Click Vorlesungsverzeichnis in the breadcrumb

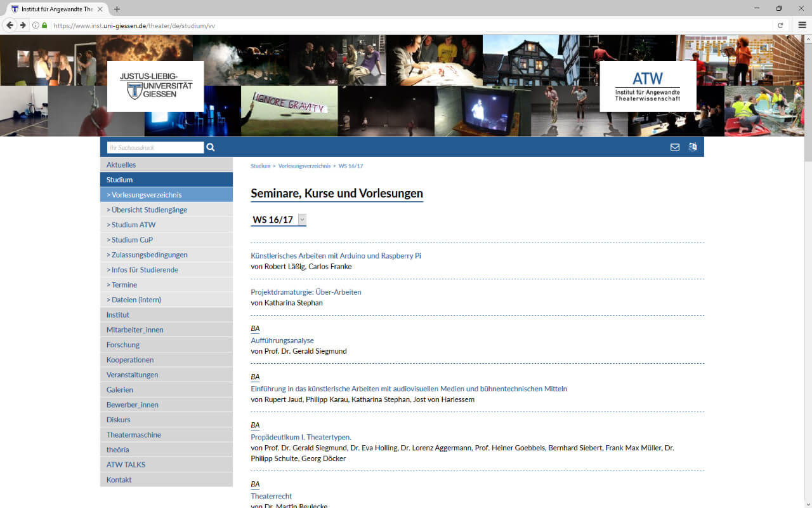pos(304,166)
